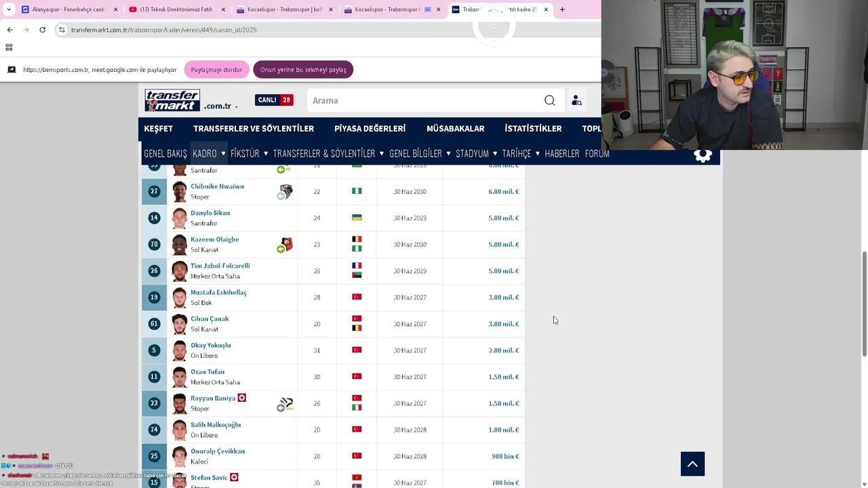Open the .com.tr domain selector dropdown

221,106
